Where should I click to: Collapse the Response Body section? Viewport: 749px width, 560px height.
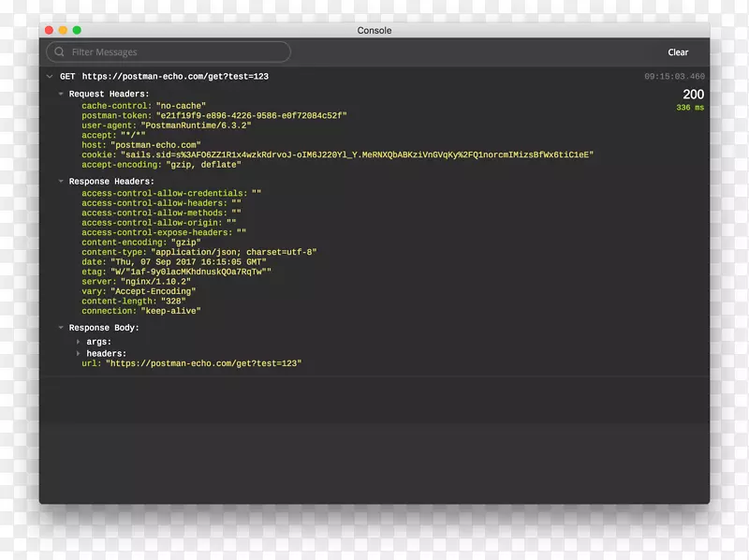62,327
